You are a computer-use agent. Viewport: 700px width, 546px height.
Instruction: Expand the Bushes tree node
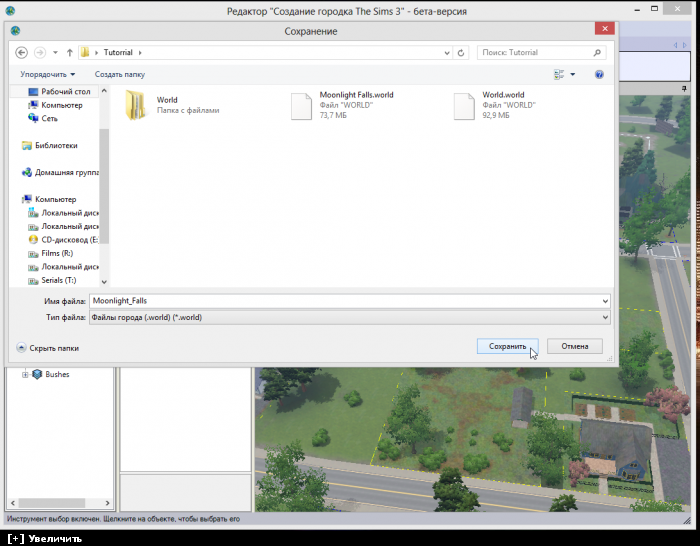tap(25, 374)
